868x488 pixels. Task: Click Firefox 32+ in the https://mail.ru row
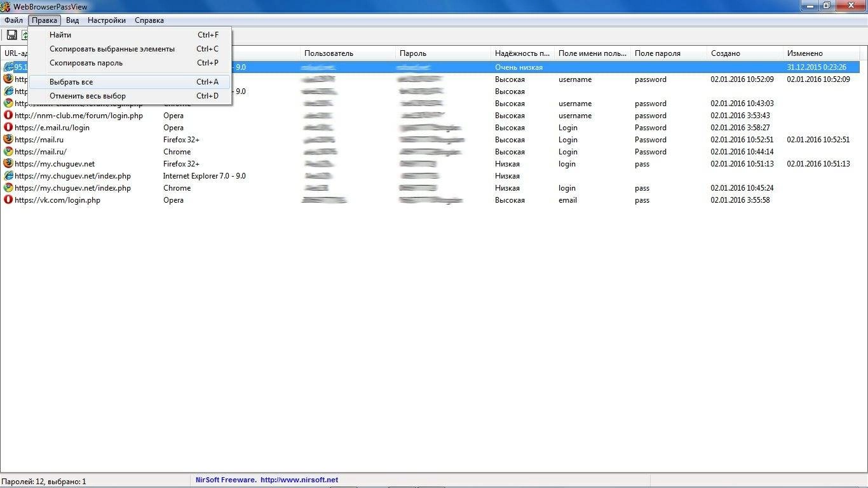click(182, 140)
